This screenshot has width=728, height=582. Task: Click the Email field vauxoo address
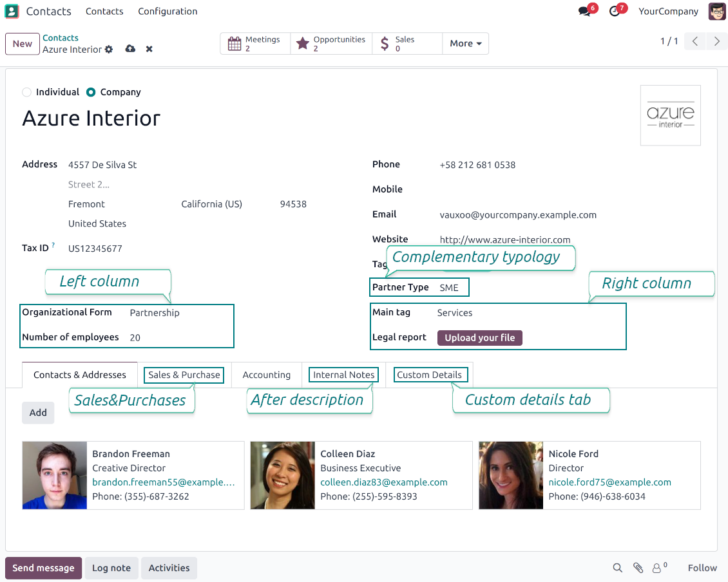[518, 215]
